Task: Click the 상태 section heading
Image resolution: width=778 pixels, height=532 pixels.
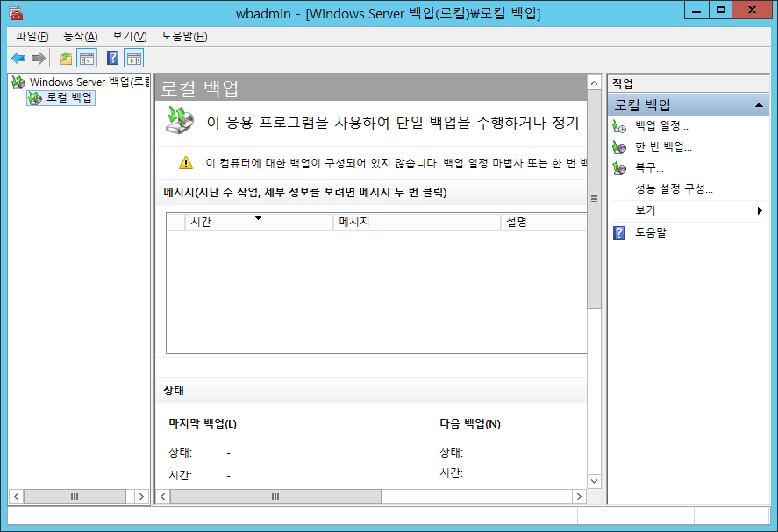Action: tap(174, 390)
